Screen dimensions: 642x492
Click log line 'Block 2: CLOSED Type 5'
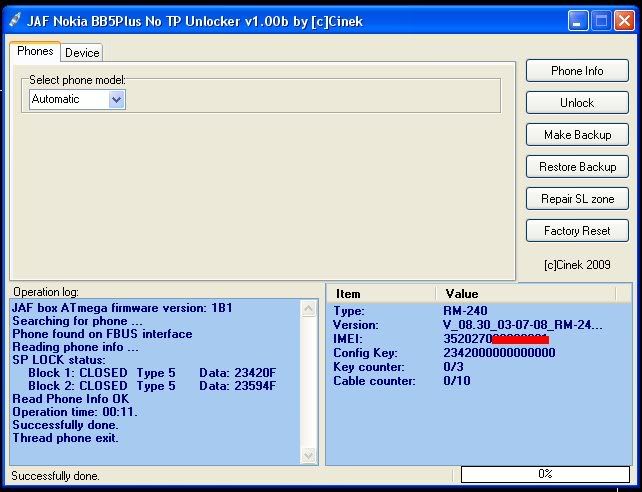(152, 386)
